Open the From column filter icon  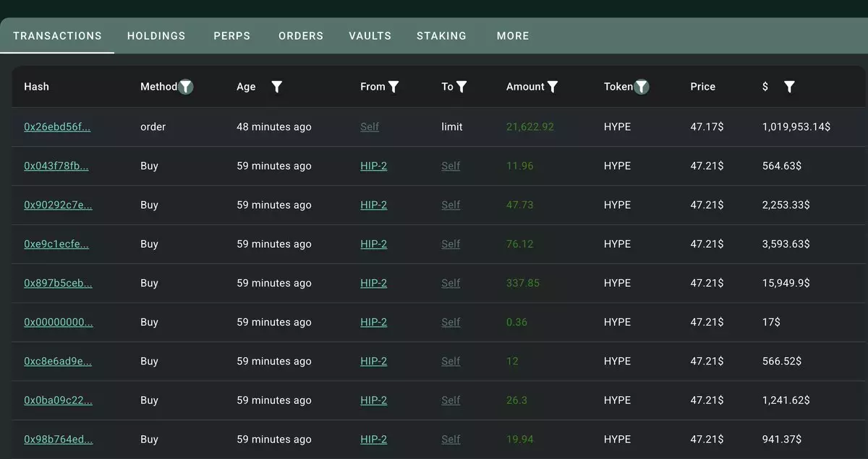(393, 87)
